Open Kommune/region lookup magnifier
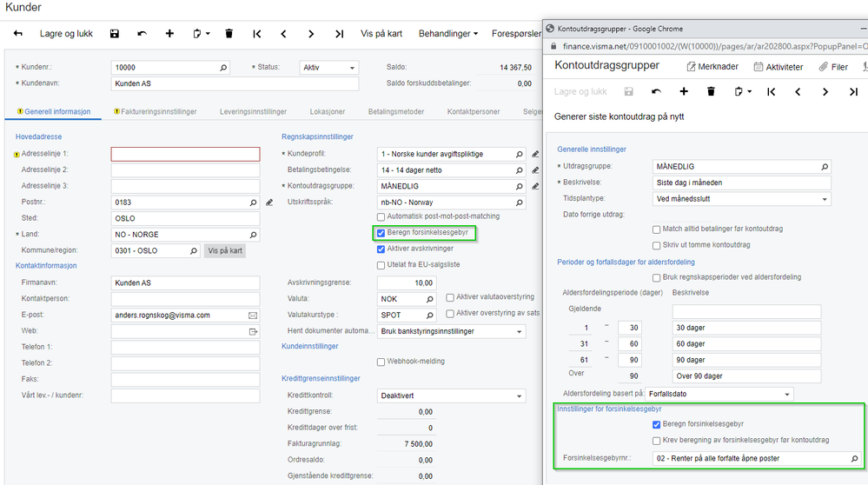This screenshot has width=868, height=485. point(194,251)
